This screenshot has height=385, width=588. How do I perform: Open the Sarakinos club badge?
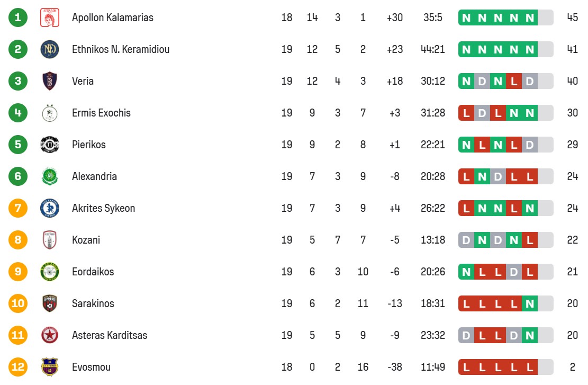click(50, 303)
